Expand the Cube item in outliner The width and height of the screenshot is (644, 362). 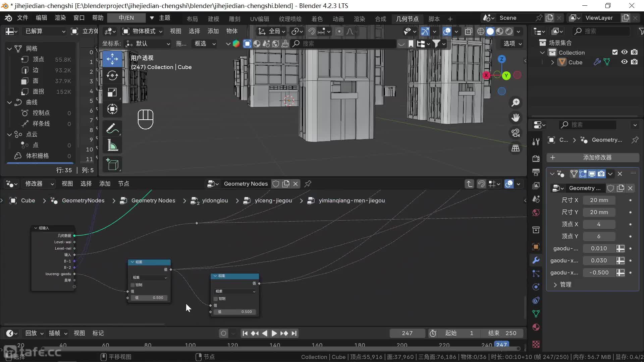pyautogui.click(x=552, y=62)
